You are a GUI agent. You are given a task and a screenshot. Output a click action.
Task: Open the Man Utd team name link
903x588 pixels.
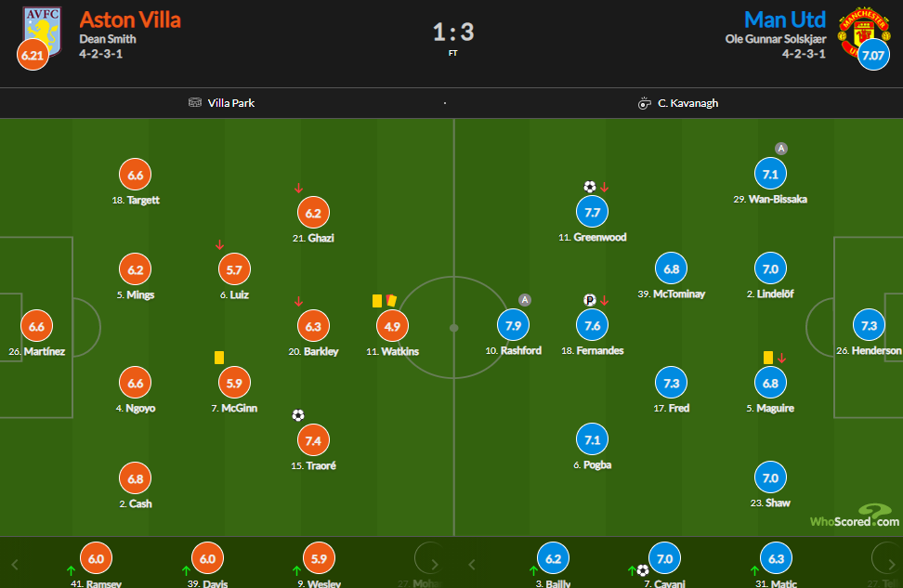[x=785, y=20]
